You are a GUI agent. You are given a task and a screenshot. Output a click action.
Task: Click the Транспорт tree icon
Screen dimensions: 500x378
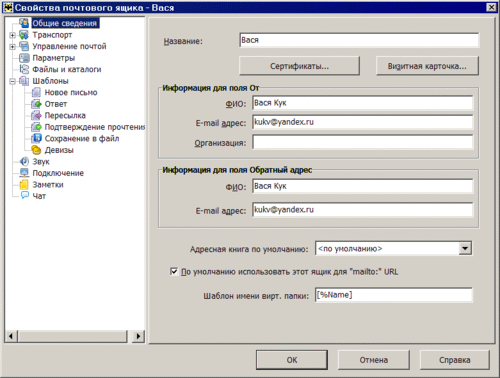tap(24, 35)
